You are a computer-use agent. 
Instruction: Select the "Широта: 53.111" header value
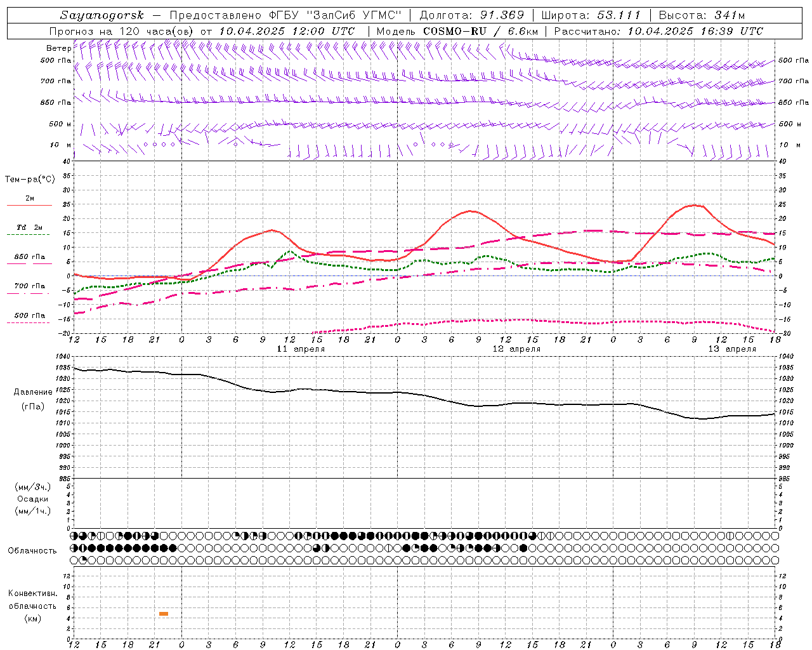pos(591,15)
